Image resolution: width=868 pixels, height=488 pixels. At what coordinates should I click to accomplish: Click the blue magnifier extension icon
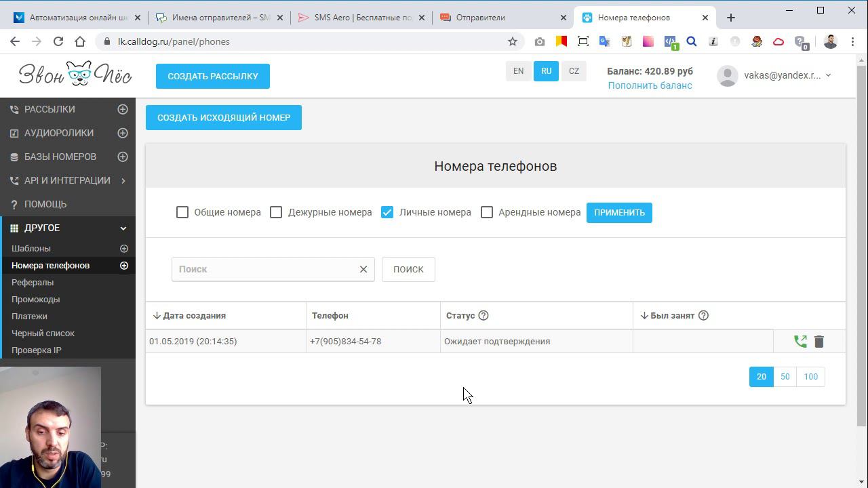click(x=692, y=41)
